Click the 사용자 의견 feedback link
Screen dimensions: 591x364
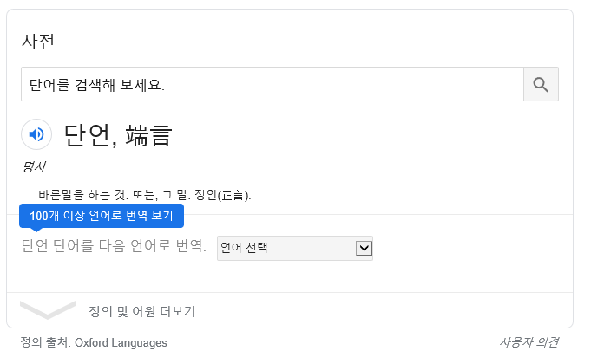(529, 342)
